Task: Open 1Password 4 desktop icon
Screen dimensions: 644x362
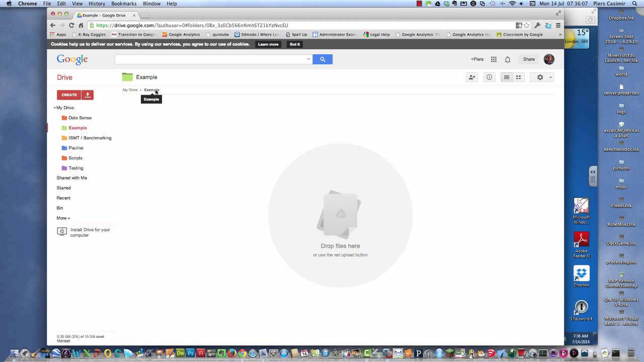Action: pyautogui.click(x=581, y=309)
